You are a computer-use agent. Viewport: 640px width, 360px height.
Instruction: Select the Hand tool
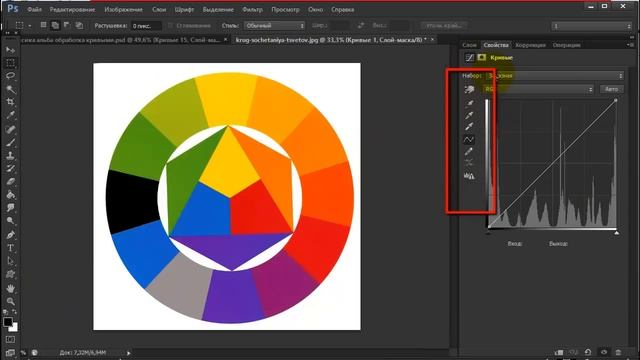point(11,288)
